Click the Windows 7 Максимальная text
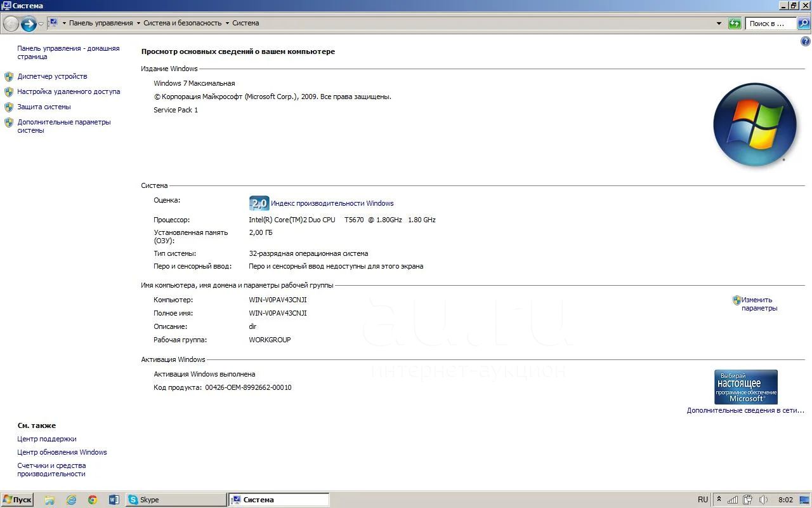 (x=194, y=83)
